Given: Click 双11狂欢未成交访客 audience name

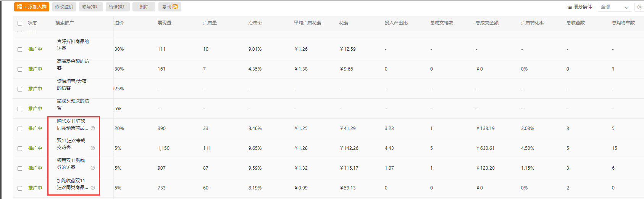Looking at the screenshot, I should (71, 144).
